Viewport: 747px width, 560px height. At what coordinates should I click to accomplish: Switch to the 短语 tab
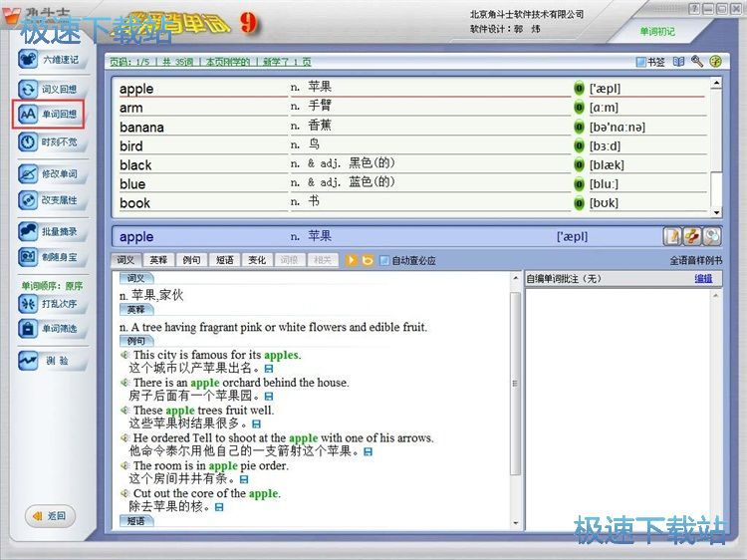(x=224, y=260)
